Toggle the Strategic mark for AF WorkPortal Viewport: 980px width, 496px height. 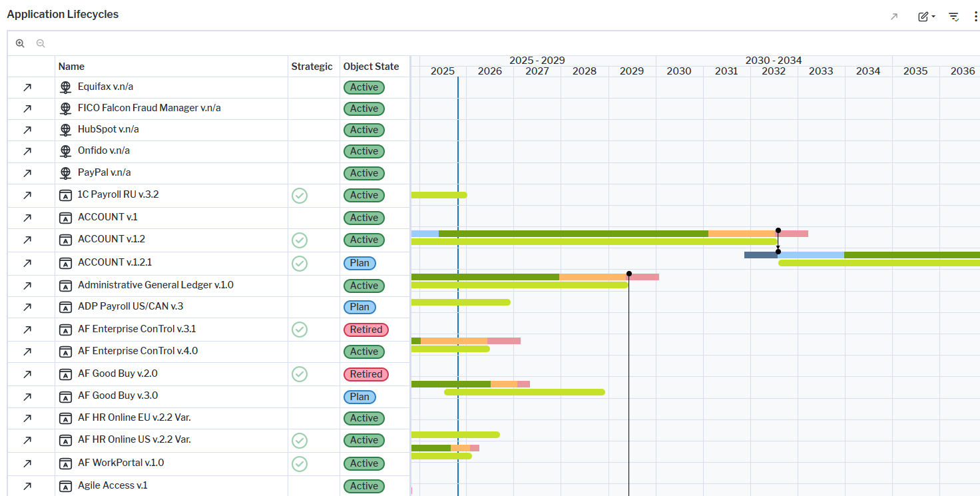pyautogui.click(x=300, y=463)
